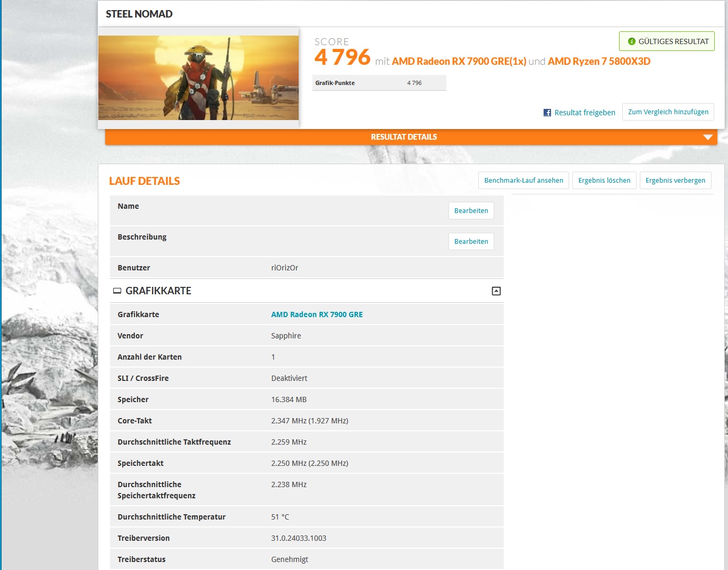Click AMD Ryzen 7 5800X3D in score header
The image size is (728, 570).
(599, 61)
